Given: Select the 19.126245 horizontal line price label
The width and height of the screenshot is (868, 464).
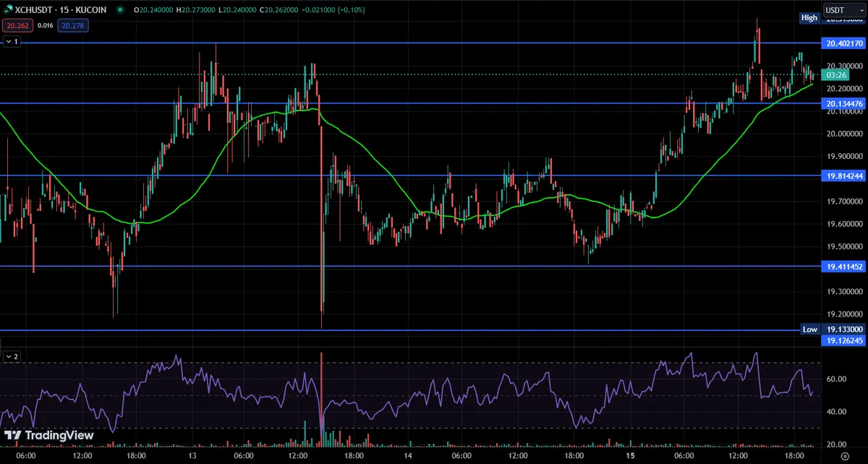Looking at the screenshot, I should point(843,340).
